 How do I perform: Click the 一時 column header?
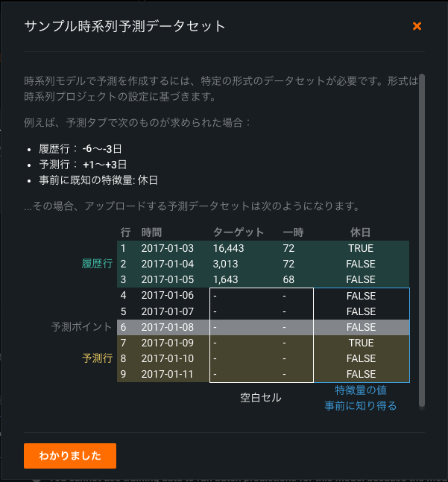click(x=293, y=232)
